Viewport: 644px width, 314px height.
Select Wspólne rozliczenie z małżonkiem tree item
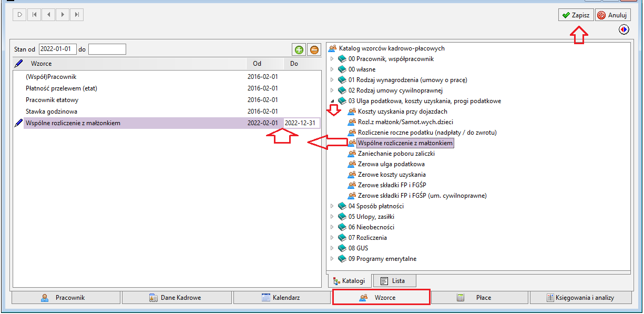[x=405, y=143]
